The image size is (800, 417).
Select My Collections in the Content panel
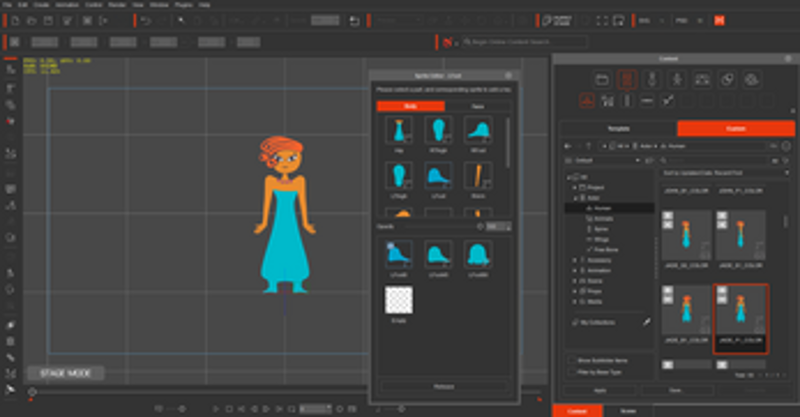(x=597, y=323)
